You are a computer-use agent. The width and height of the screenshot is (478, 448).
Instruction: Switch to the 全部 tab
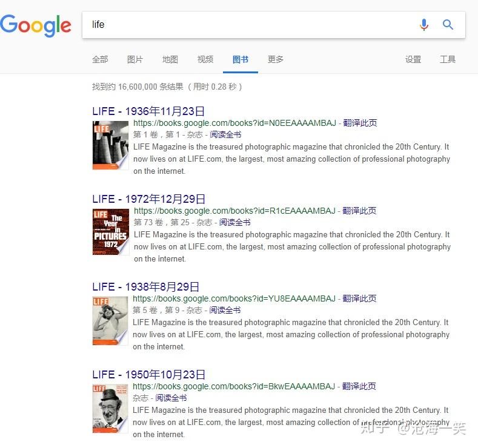tap(100, 59)
